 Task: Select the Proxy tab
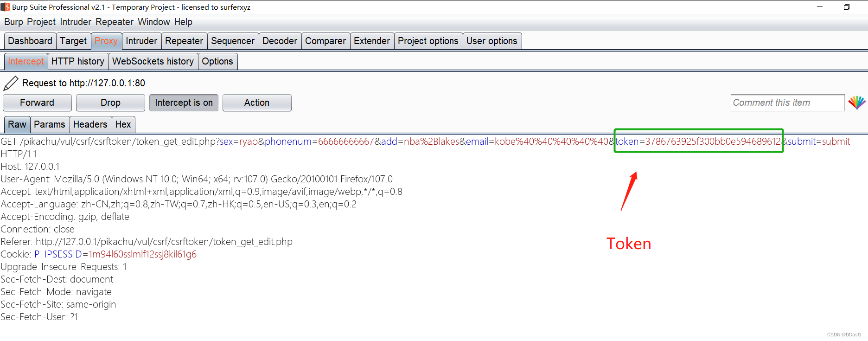[x=106, y=41]
